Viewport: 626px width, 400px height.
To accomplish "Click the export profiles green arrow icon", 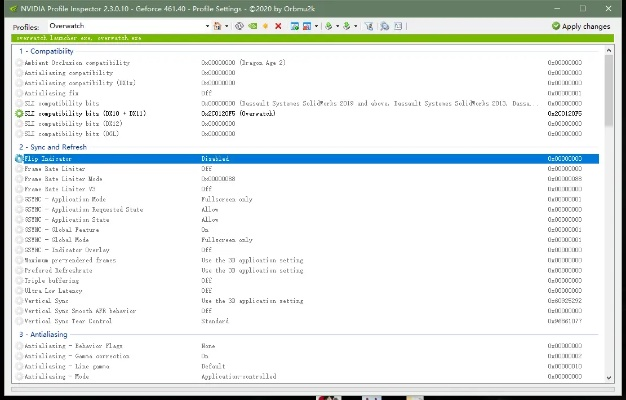I will click(329, 26).
